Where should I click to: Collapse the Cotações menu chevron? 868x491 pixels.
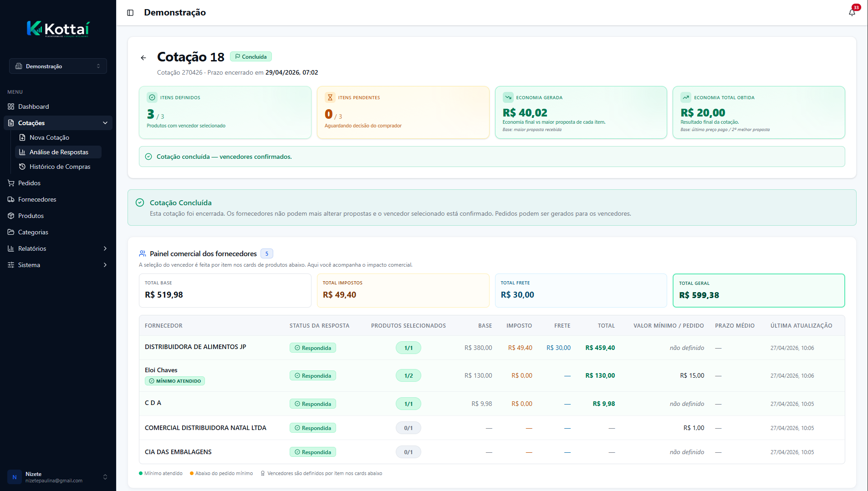(105, 123)
